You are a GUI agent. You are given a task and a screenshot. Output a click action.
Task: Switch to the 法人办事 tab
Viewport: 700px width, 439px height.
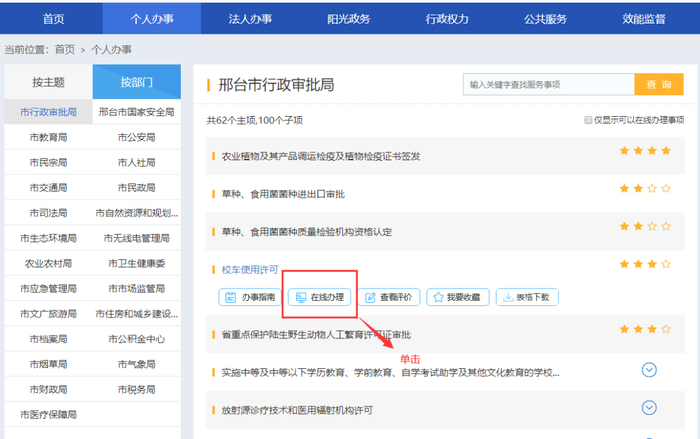click(250, 19)
